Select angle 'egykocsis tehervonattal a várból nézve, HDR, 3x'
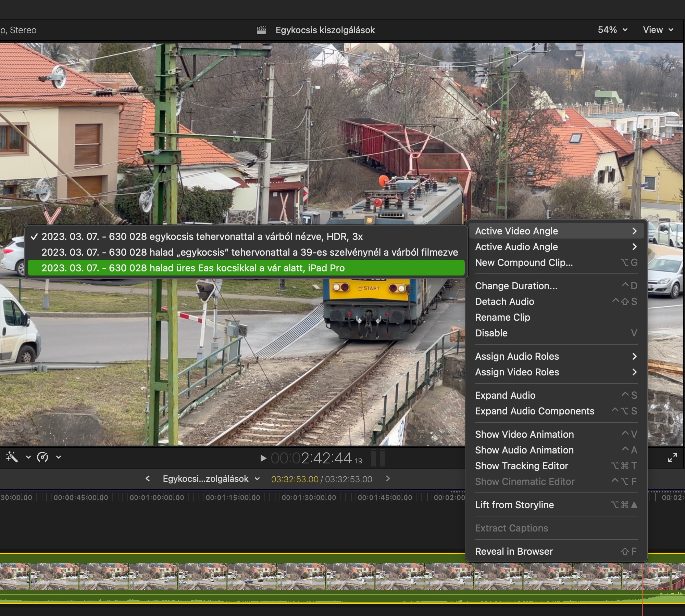Image resolution: width=685 pixels, height=616 pixels. [246, 236]
